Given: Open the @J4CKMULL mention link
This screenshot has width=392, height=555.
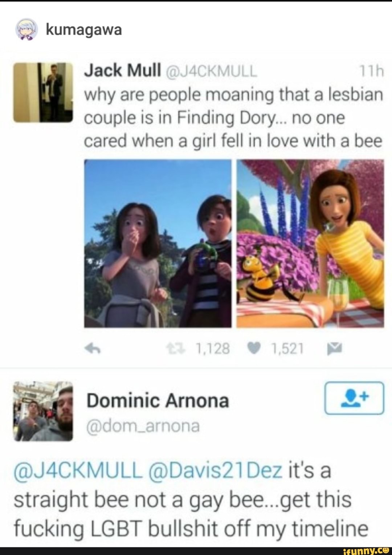Looking at the screenshot, I should (x=78, y=470).
